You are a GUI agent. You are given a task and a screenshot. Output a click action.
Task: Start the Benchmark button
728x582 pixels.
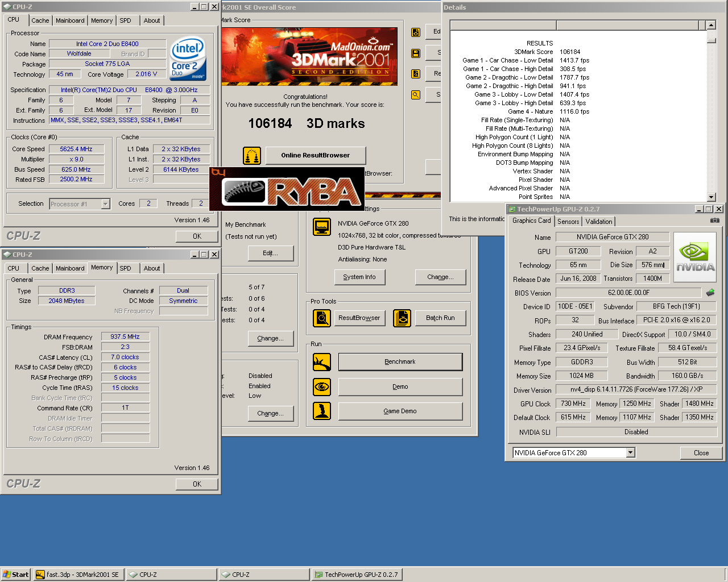click(x=400, y=362)
